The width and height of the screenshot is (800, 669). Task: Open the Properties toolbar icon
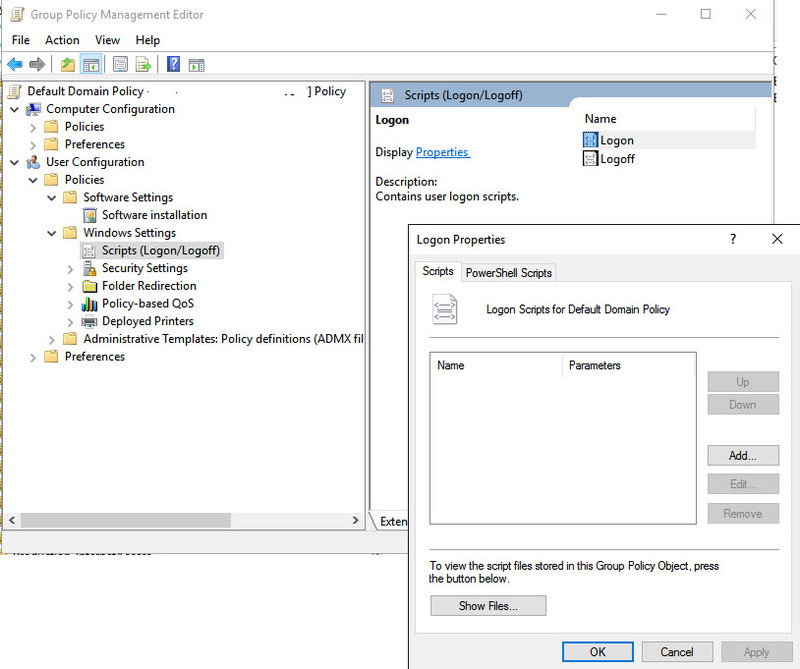point(118,64)
